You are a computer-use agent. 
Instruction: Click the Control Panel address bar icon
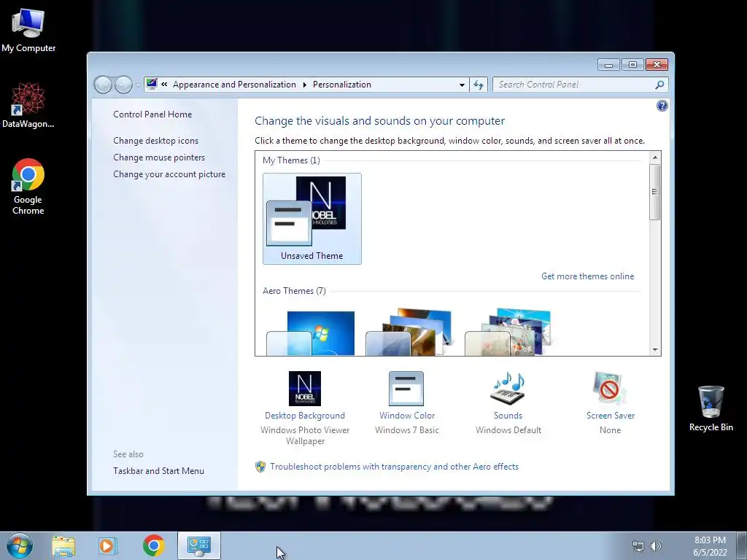pos(152,85)
